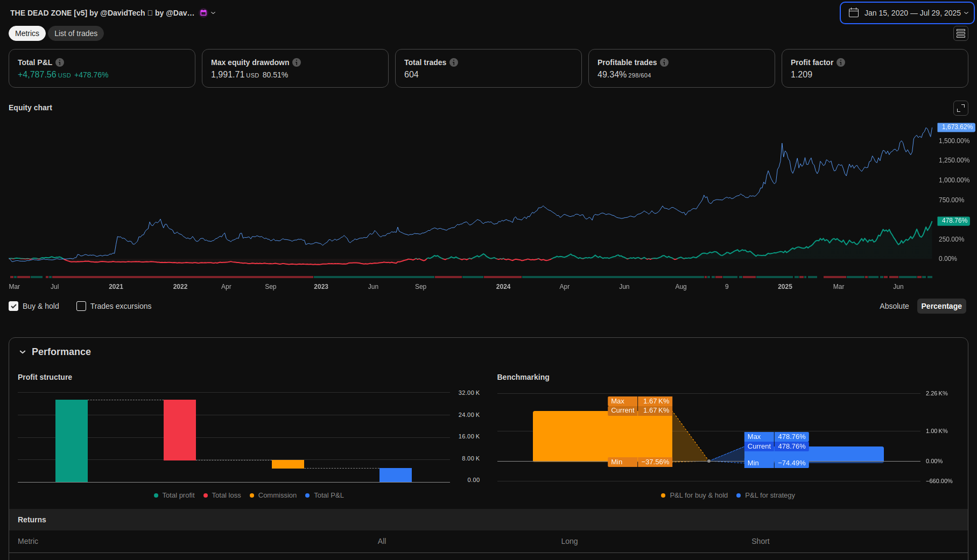Viewport: 977px width, 560px height.
Task: Switch equity chart to Absolute mode
Action: 894,306
